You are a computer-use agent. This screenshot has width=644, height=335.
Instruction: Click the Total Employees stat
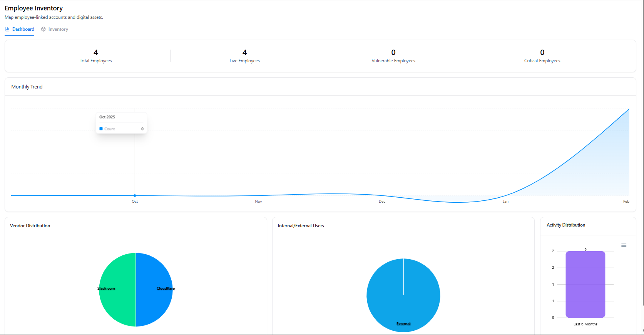click(x=95, y=56)
